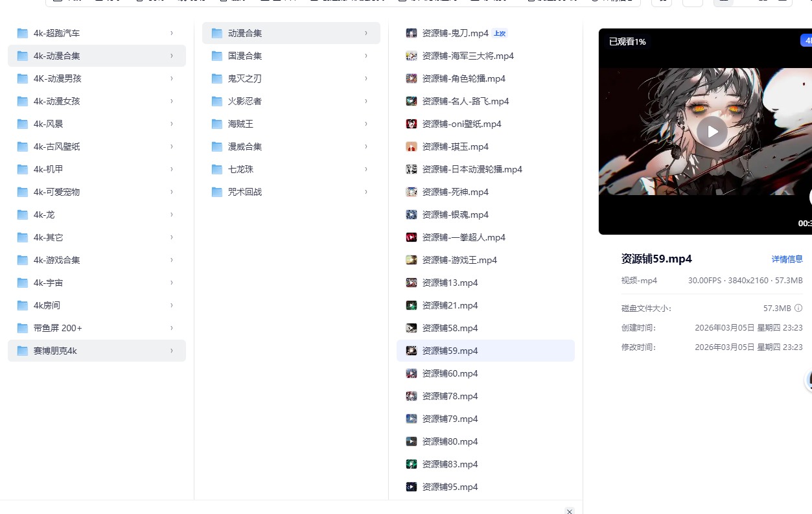Click the chevron next to 鬼灭之刃
The width and height of the screenshot is (812, 514).
(x=366, y=78)
